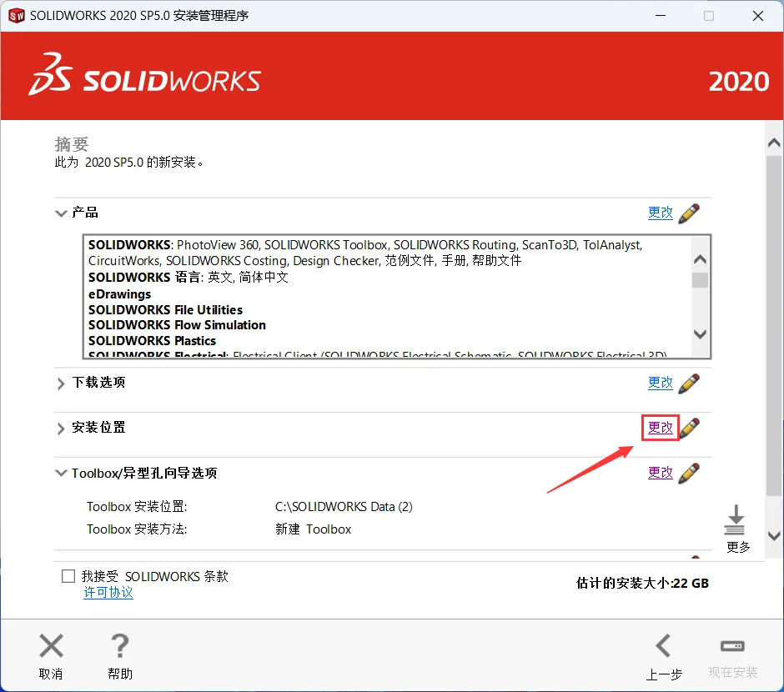This screenshot has width=784, height=692.
Task: Go back with 上一步 arrow
Action: point(664,645)
